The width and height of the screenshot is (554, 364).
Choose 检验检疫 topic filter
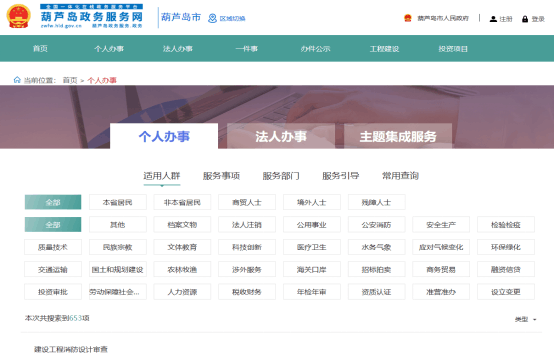click(506, 224)
